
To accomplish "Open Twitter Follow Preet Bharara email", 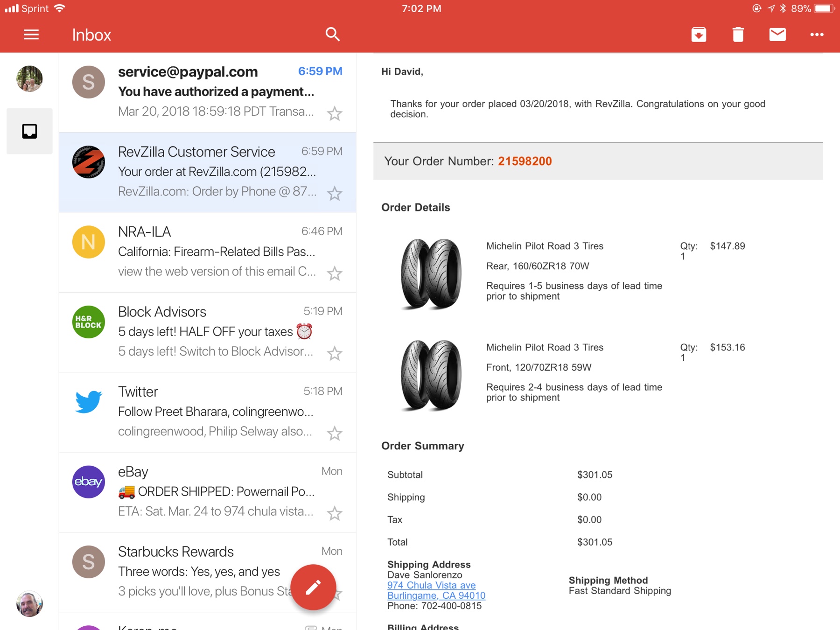I will (208, 412).
